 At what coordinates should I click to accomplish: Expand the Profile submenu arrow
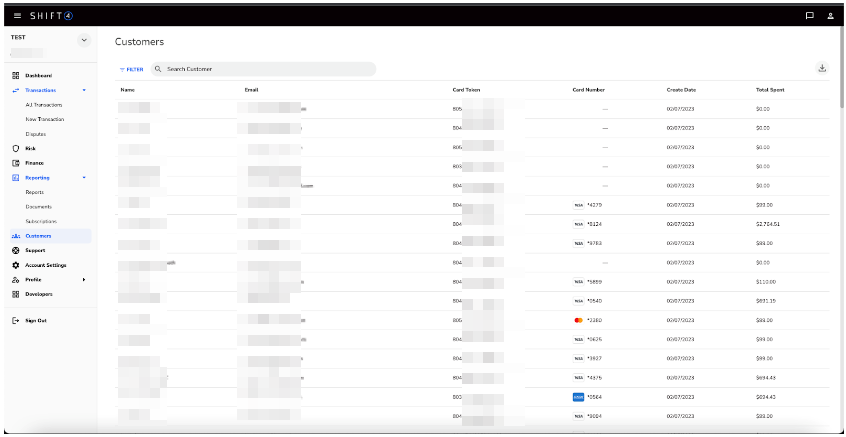(84, 280)
